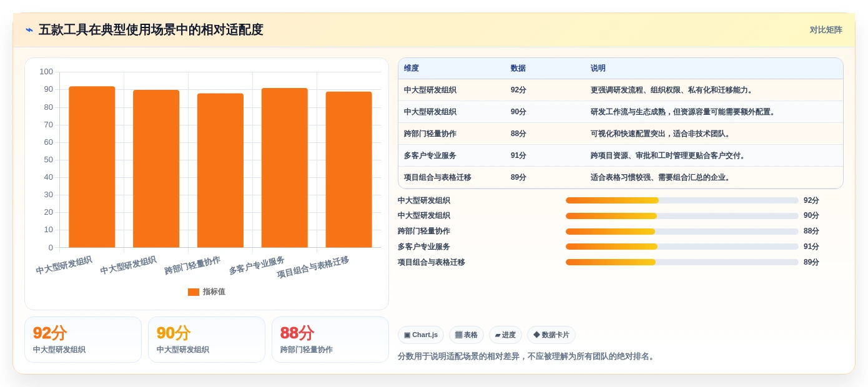This screenshot has height=387, width=868.
Task: Click the 对比矩阵 label in header
Action: click(826, 30)
